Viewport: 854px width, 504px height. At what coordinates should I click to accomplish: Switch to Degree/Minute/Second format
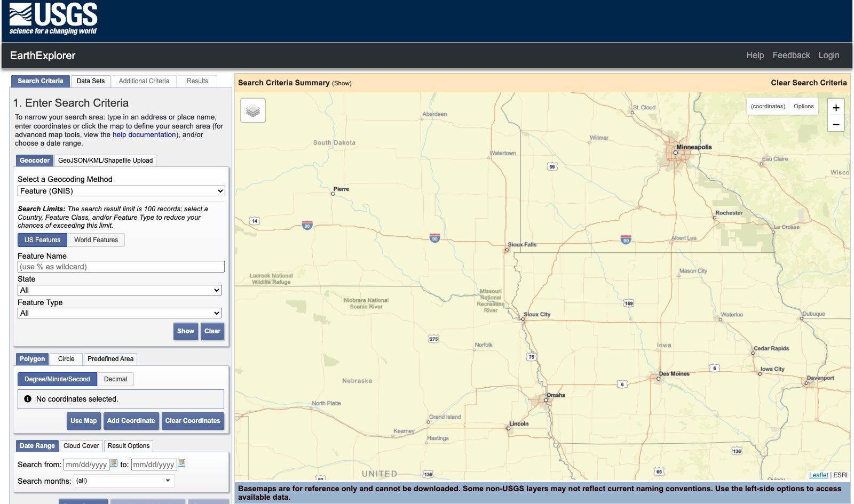57,379
